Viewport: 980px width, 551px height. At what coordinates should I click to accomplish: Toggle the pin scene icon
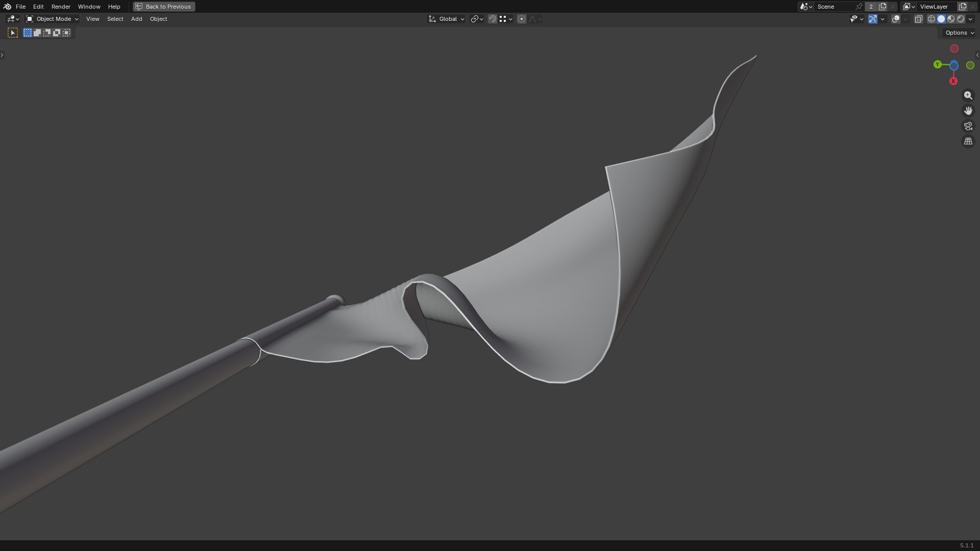[x=860, y=7]
